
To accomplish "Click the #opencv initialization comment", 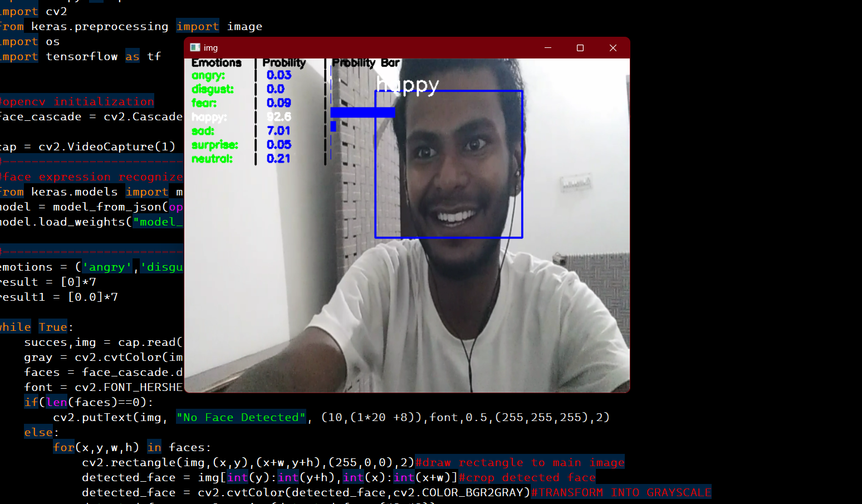I will (77, 101).
